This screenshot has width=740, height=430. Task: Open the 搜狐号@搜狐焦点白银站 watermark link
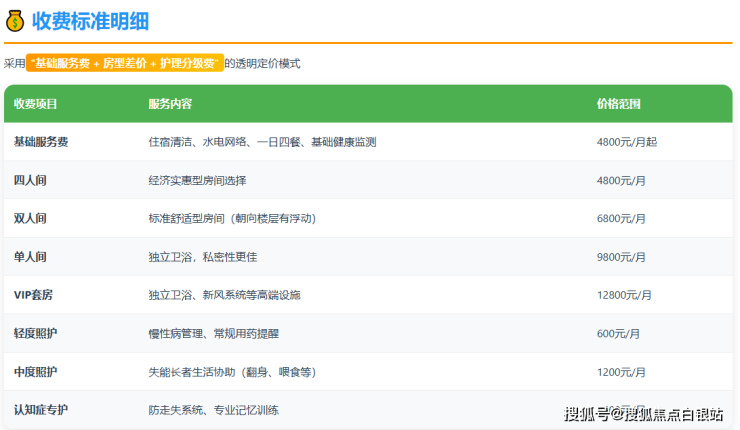coord(644,413)
